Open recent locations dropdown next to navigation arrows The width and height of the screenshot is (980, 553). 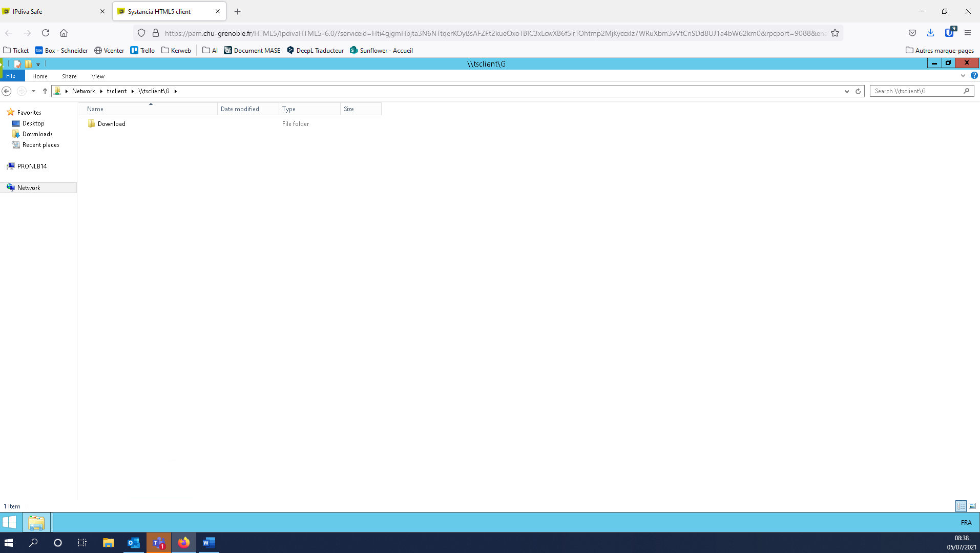click(33, 91)
